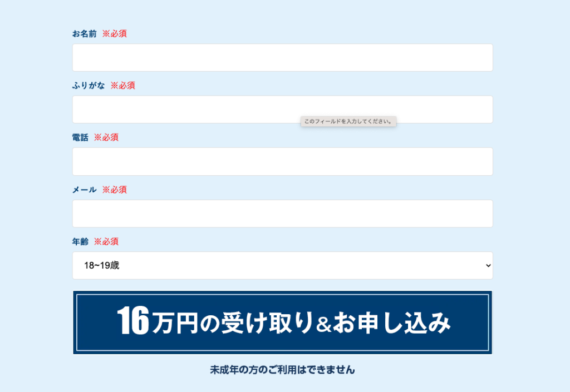Click the お名前 field label
This screenshot has width=570, height=392.
(x=84, y=34)
